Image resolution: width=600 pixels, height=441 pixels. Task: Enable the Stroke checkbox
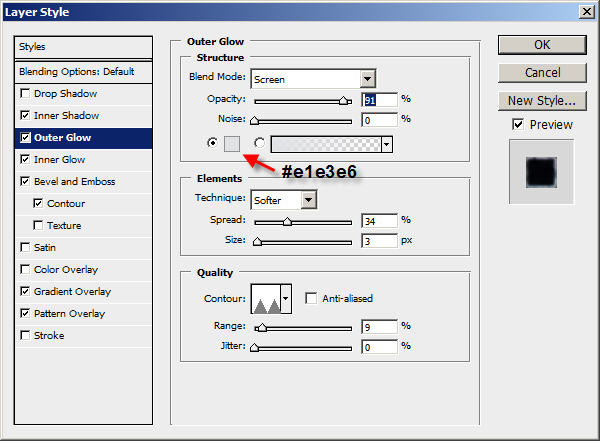tap(25, 335)
